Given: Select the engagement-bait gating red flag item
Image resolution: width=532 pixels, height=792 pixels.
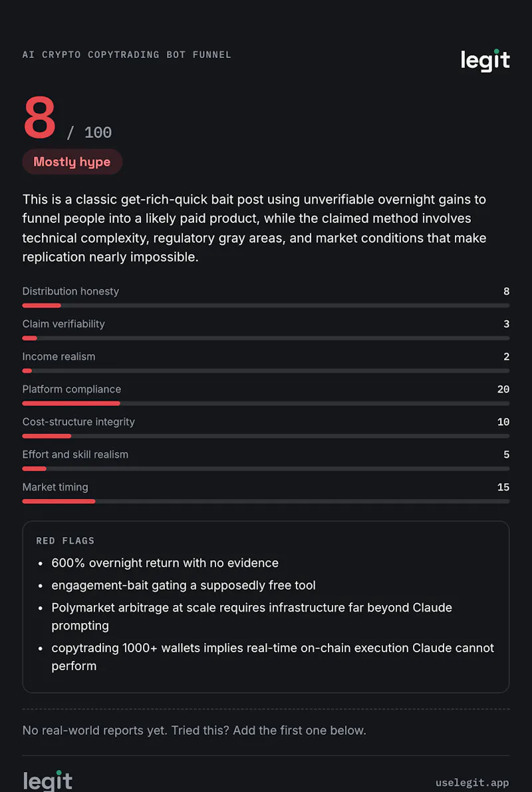Looking at the screenshot, I should (x=184, y=586).
